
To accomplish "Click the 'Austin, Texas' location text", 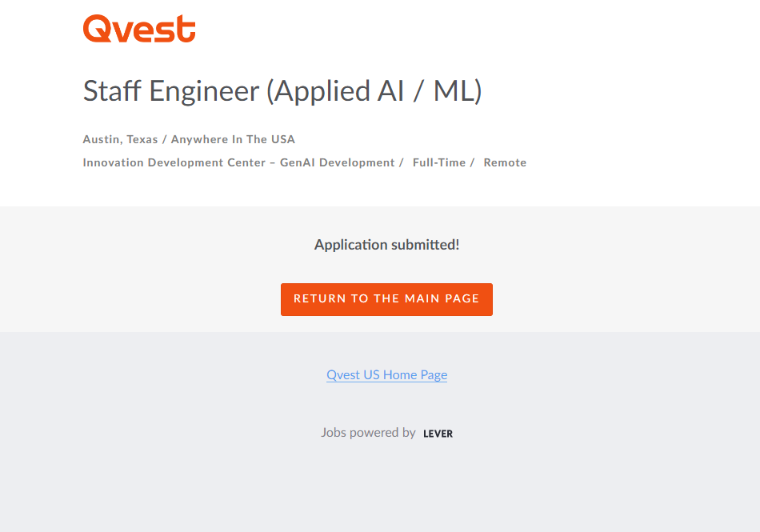I will coord(120,139).
